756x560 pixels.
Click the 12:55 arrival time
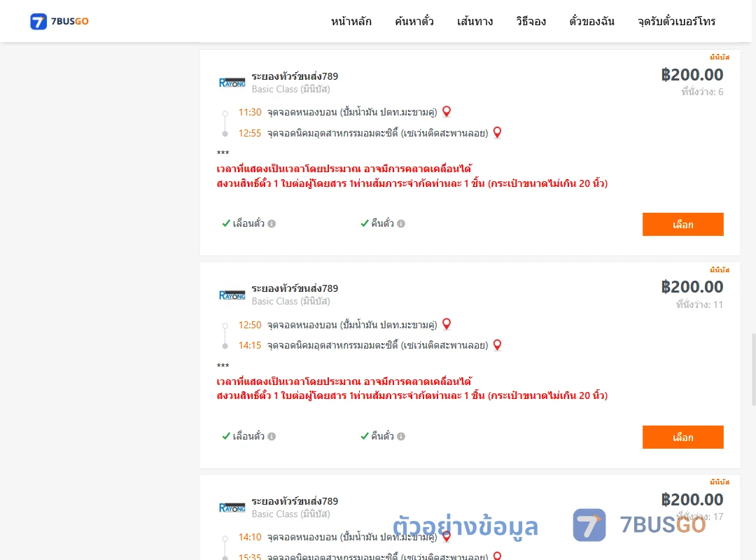coord(250,133)
